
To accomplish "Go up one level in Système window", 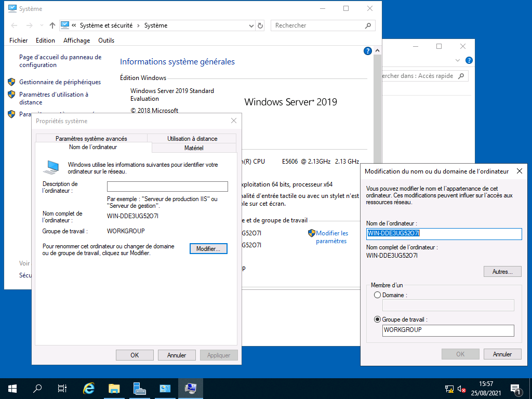I will [52, 25].
